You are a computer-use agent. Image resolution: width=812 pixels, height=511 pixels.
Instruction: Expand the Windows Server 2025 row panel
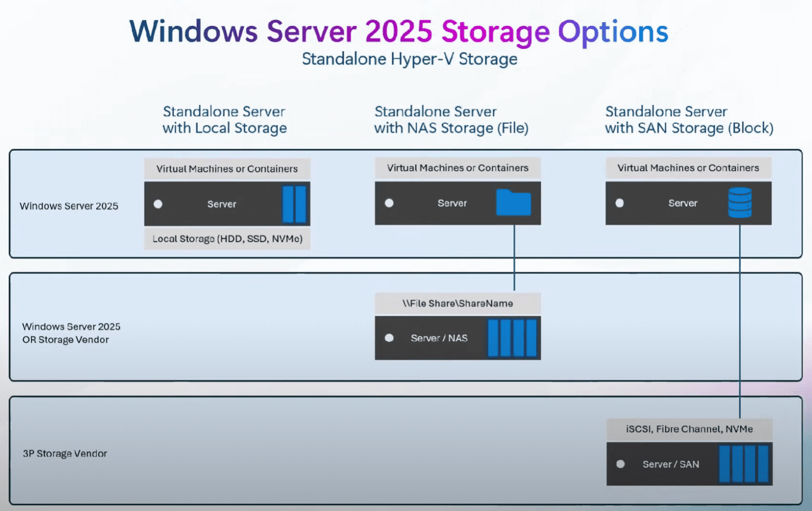(x=69, y=206)
